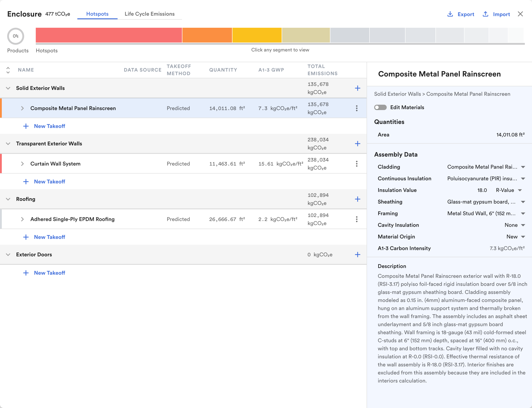Switch to the Life Cycle Emissions tab
This screenshot has width=532, height=408.
click(x=150, y=14)
